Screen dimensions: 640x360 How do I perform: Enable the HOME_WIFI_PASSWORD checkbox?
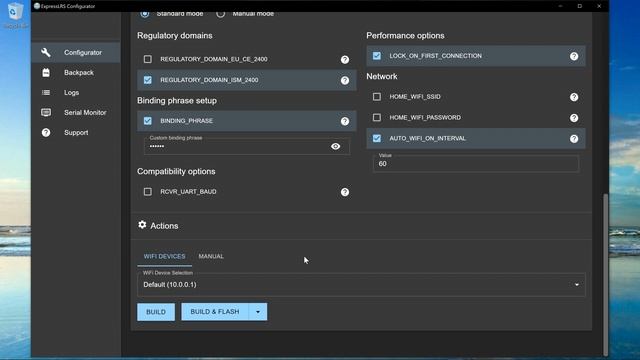pos(377,118)
